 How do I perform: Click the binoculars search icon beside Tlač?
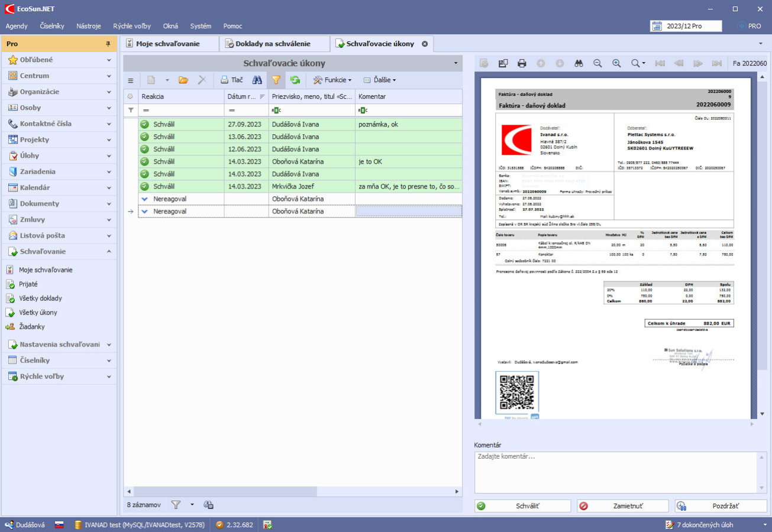point(257,80)
